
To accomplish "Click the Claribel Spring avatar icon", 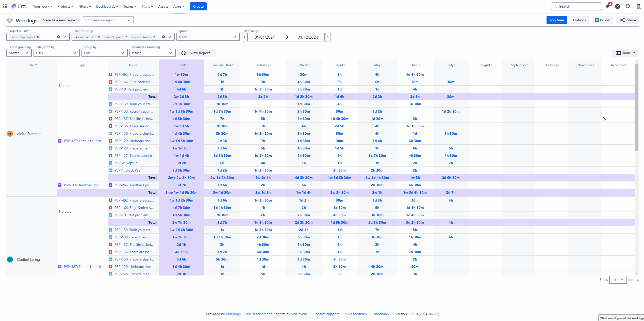I will point(10,259).
